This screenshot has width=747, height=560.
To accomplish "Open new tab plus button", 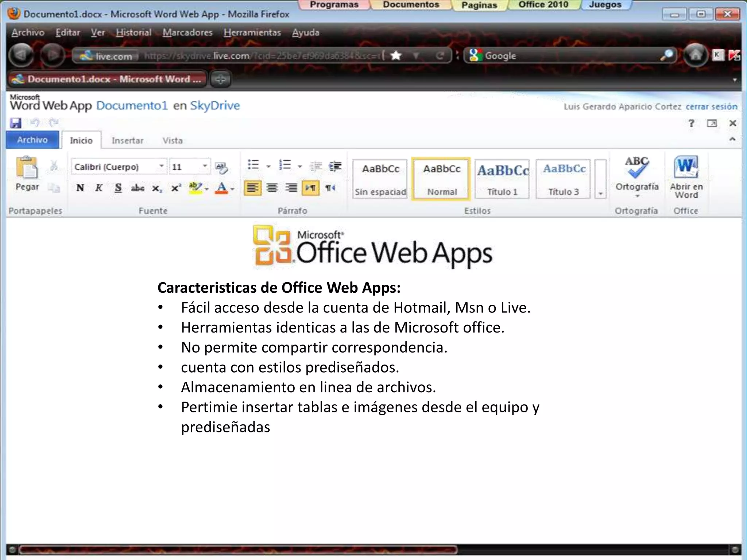I will point(220,79).
